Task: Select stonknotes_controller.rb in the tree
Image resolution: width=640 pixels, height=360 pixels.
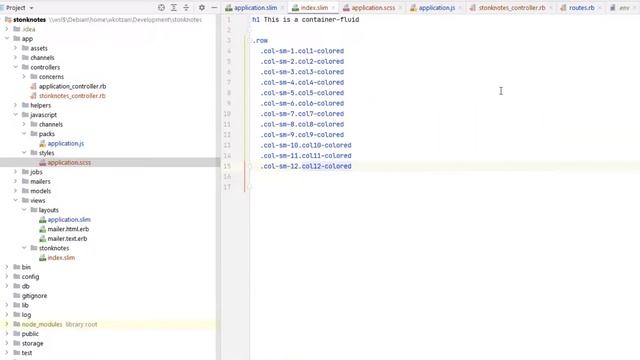Action: [72, 96]
